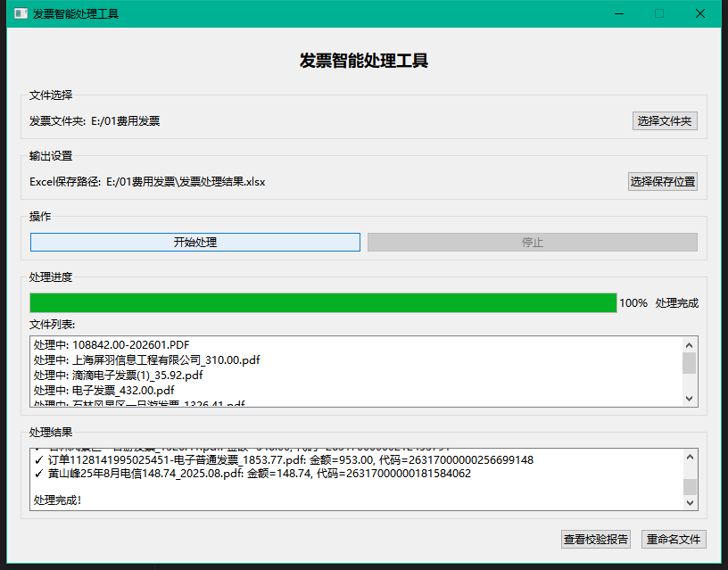Click the 订单1128141995025451 result line
The height and width of the screenshot is (570, 728).
pyautogui.click(x=283, y=460)
